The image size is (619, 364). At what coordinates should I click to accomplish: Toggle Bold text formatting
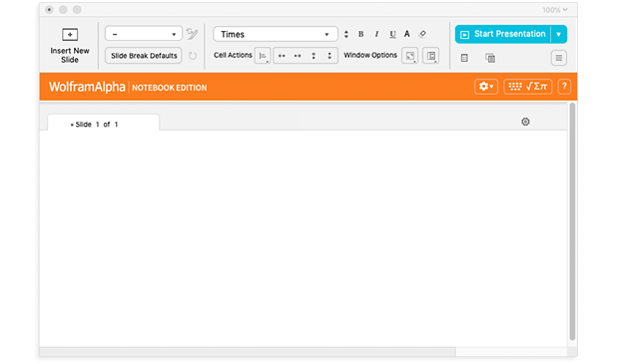pos(360,34)
